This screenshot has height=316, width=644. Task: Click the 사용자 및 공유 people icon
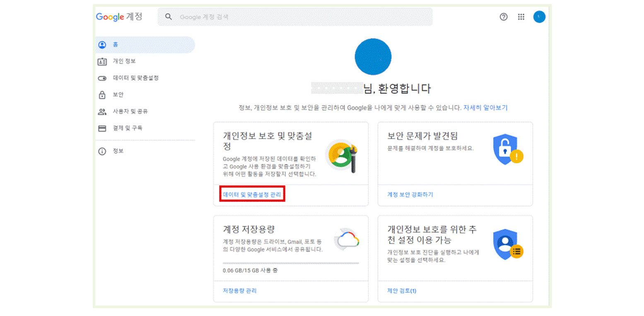pos(102,112)
